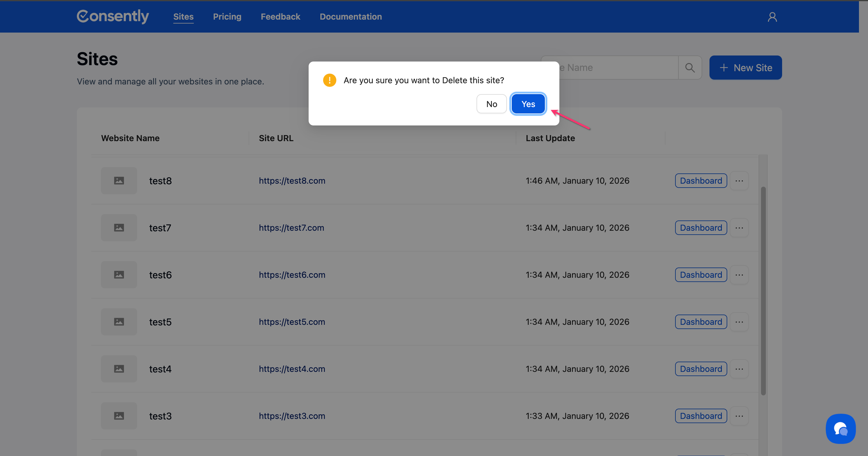The width and height of the screenshot is (868, 456).
Task: Click the test5 image placeholder thumbnail
Action: pyautogui.click(x=119, y=322)
